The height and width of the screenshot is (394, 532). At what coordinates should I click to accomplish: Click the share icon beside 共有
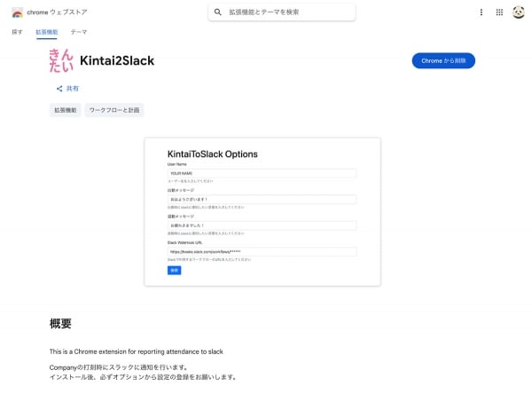(59, 89)
